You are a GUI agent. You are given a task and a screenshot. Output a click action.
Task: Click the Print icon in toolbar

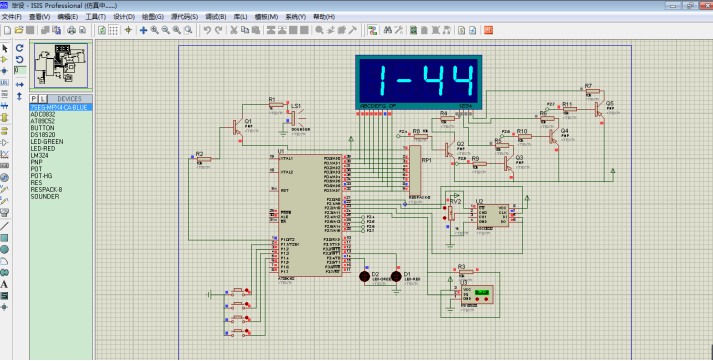(71, 30)
